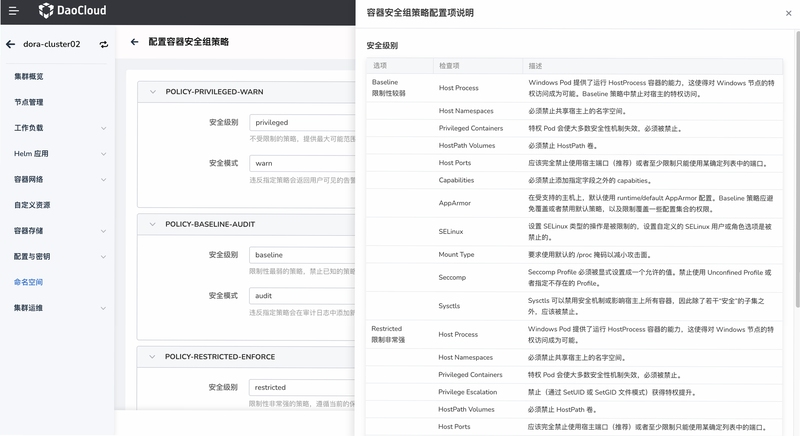The width and height of the screenshot is (800, 436).
Task: Click the DaoCloud logo
Action: point(72,10)
